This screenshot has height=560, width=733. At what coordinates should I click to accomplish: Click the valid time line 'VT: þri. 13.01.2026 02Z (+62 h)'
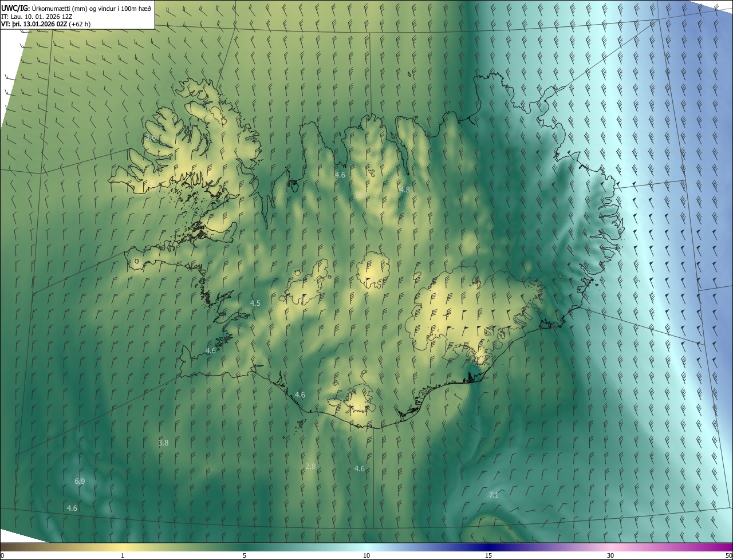[46, 24]
